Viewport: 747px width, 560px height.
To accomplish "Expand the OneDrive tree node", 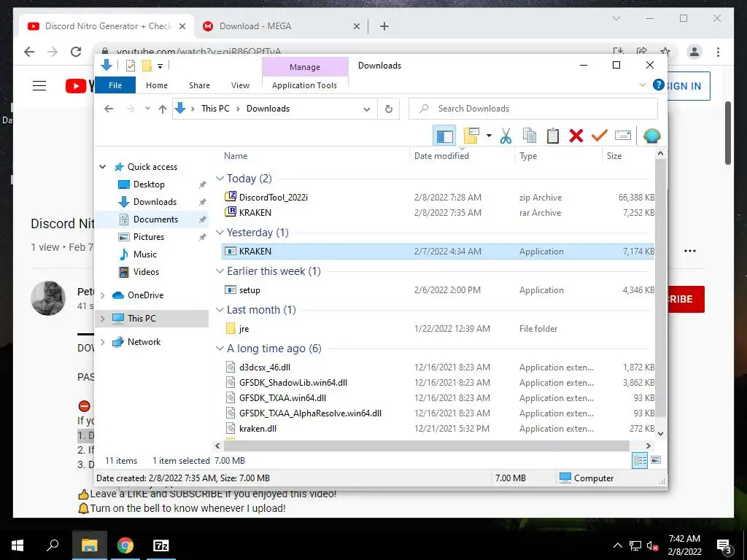I will point(102,295).
